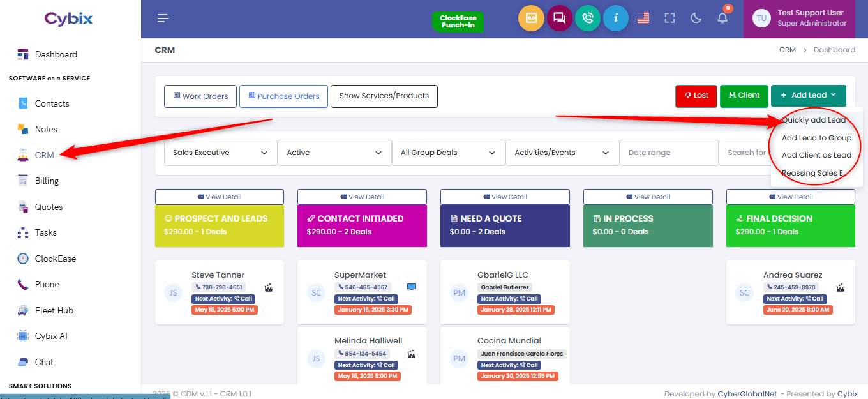Click the monitor icon on SuperMarket card
Image resolution: width=868 pixels, height=399 pixels.
[x=412, y=287]
